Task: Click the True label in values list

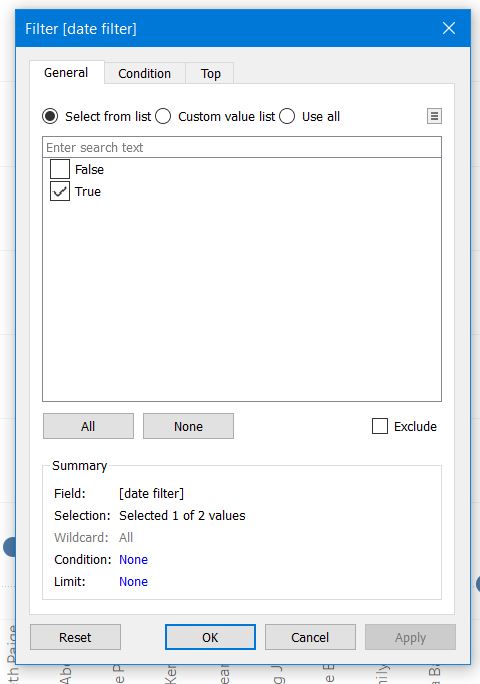Action: click(x=88, y=192)
